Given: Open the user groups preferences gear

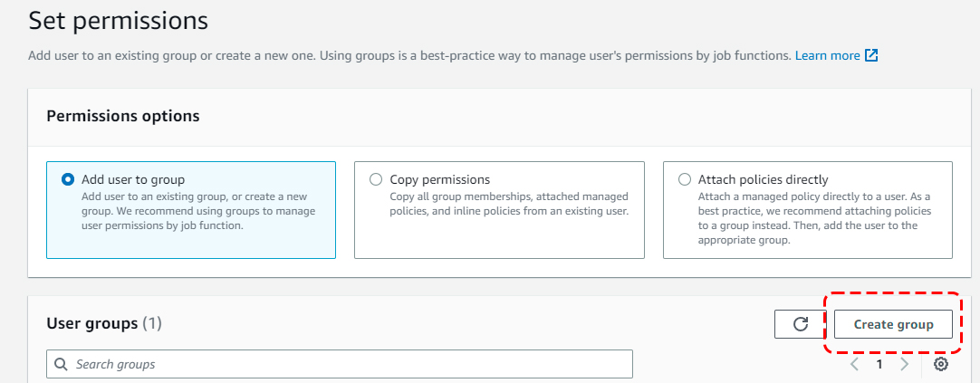Looking at the screenshot, I should [x=940, y=364].
